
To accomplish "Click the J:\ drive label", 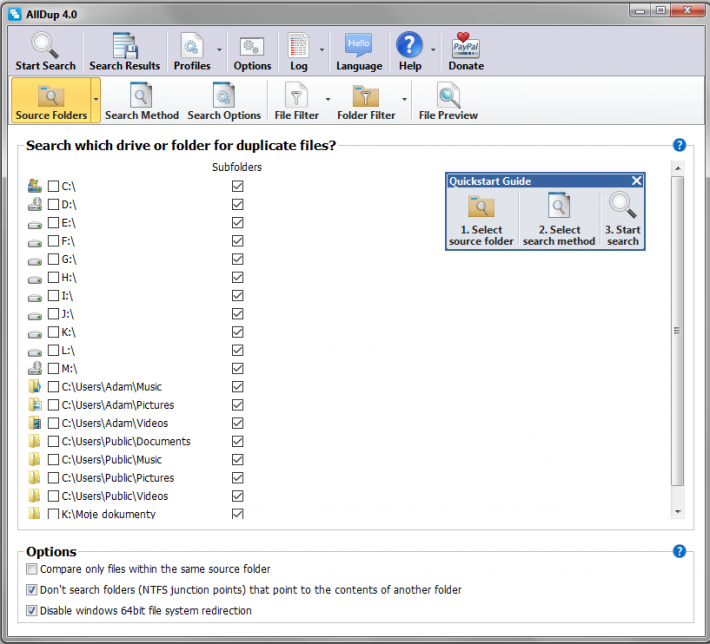I will point(67,314).
